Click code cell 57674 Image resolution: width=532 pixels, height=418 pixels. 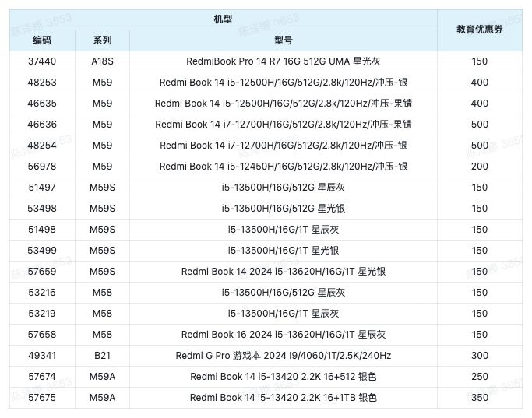(42, 376)
